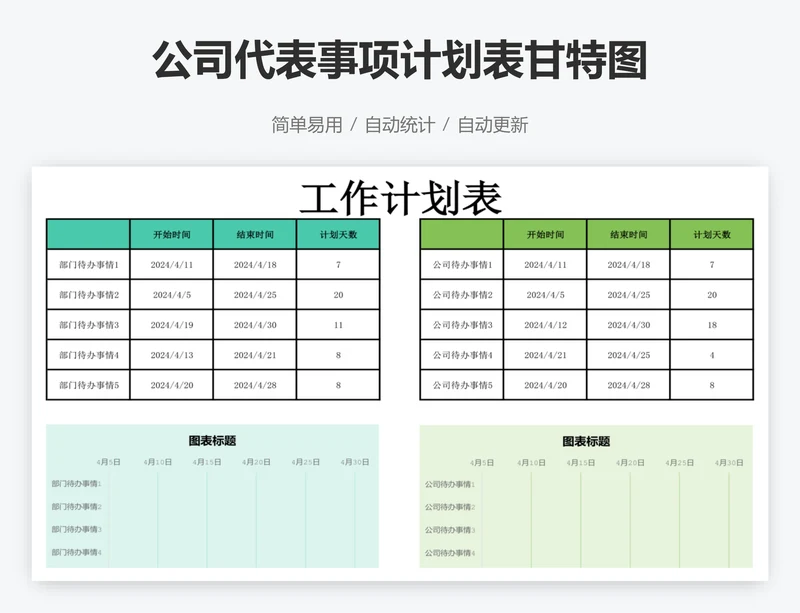800x613 pixels.
Task: Select start date 2024/4/5 of 部门待办事情2
Action: click(x=172, y=295)
